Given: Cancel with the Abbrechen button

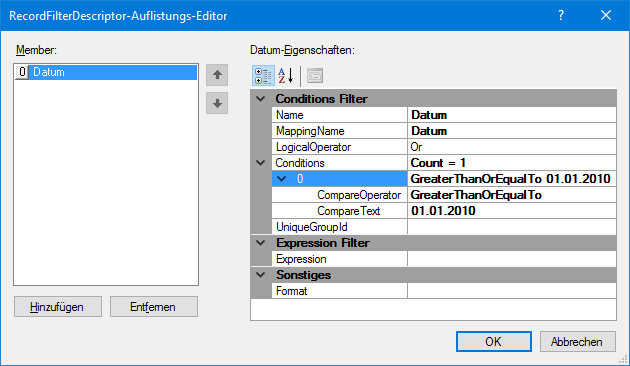Looking at the screenshot, I should pos(578,341).
